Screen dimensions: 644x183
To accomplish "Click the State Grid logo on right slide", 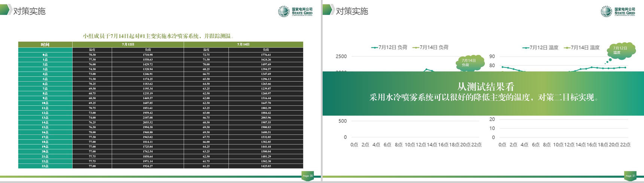I will tap(617, 12).
